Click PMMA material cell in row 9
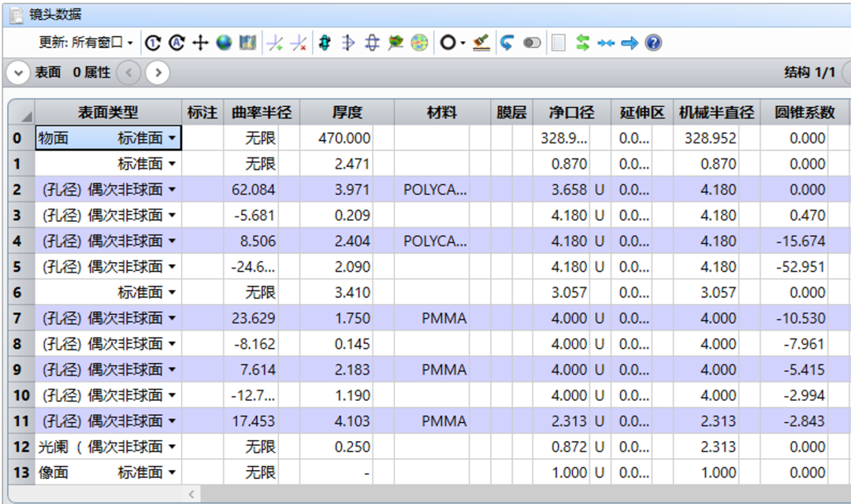851x504 pixels. 432,369
